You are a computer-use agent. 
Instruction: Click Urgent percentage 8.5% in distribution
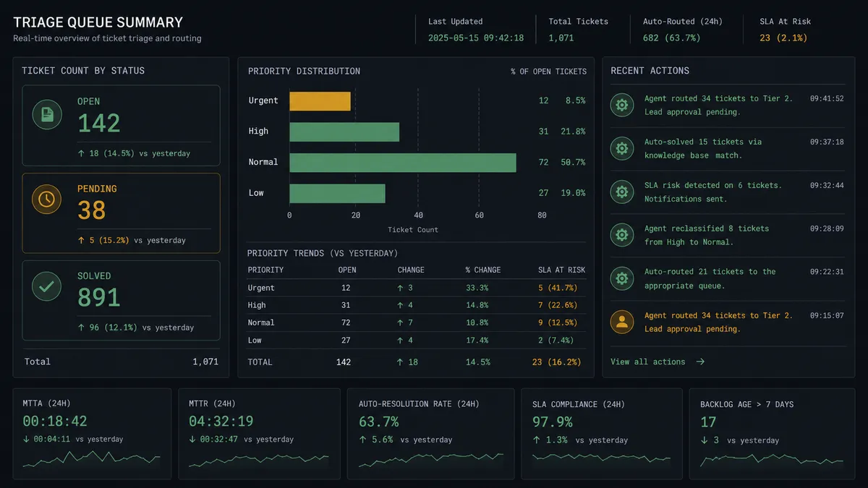click(x=576, y=100)
